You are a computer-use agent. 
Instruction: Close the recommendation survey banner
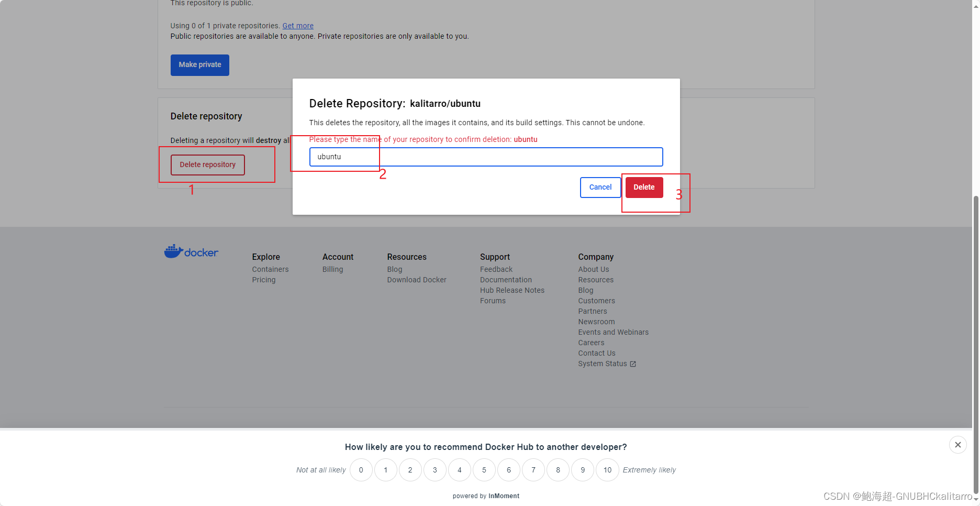click(x=957, y=445)
